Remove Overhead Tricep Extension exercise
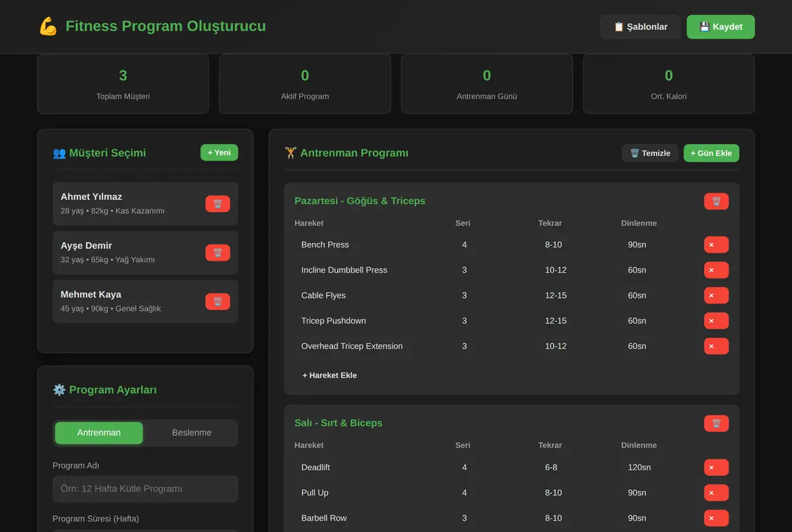Screen dimensions: 792x532 tap(716, 346)
